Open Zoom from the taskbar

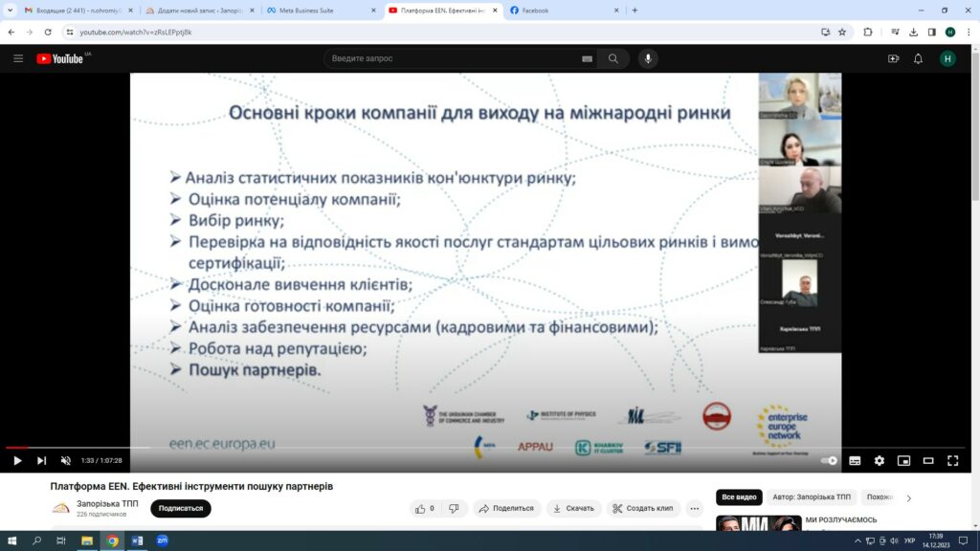[163, 541]
